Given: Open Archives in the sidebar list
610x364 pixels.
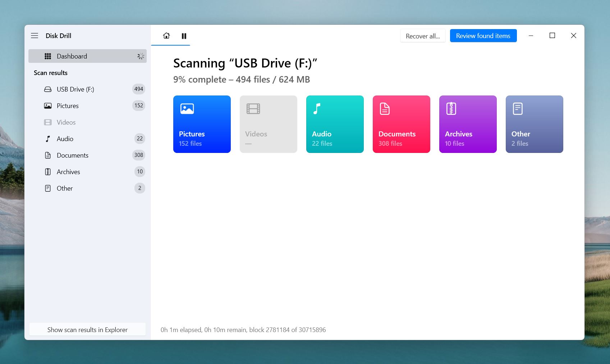Looking at the screenshot, I should pyautogui.click(x=87, y=172).
